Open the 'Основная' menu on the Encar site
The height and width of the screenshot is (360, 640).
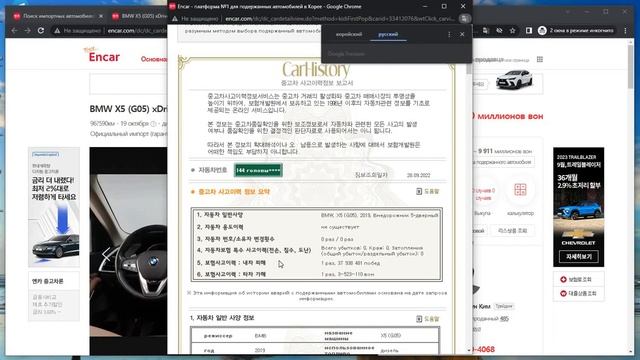tap(154, 59)
